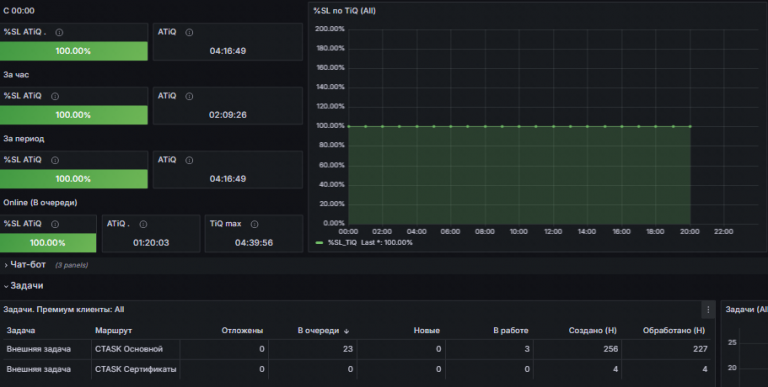Click info icon of %SL ATiQ under За период
The height and width of the screenshot is (387, 768).
pos(55,160)
